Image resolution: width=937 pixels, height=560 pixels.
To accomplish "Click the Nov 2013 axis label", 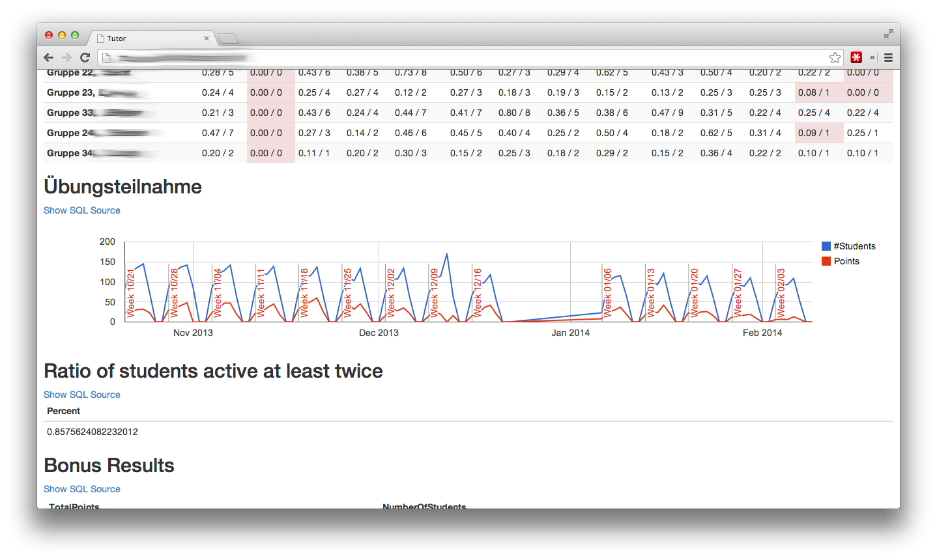I will point(193,333).
